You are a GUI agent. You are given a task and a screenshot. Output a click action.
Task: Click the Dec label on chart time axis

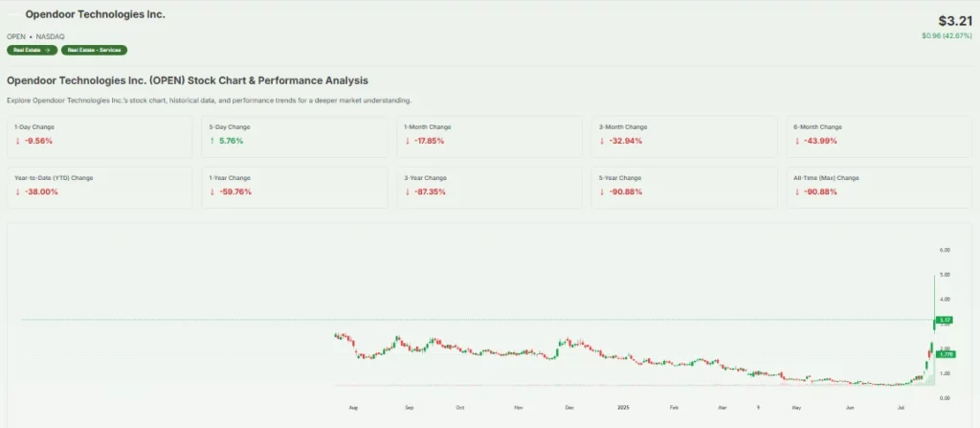point(569,407)
